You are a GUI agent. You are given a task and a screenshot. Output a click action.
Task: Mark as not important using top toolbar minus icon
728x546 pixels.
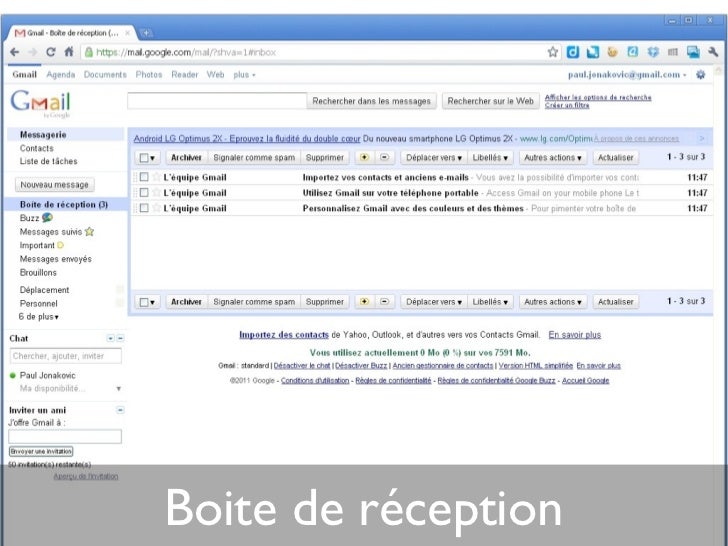pyautogui.click(x=384, y=157)
